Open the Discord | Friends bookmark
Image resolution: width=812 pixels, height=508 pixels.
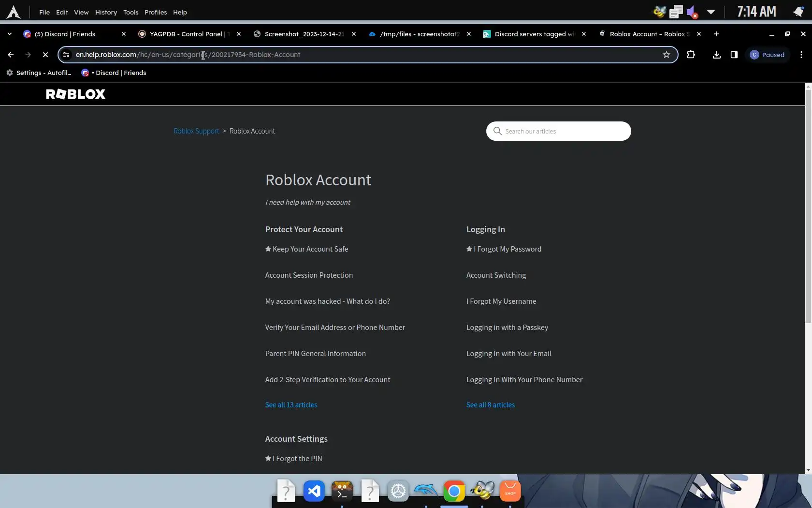(x=114, y=73)
